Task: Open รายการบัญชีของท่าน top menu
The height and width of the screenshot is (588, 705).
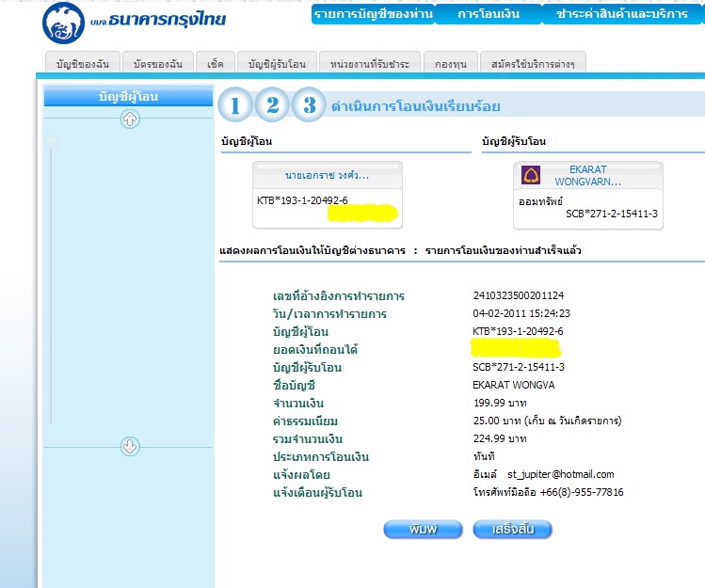Action: point(373,14)
